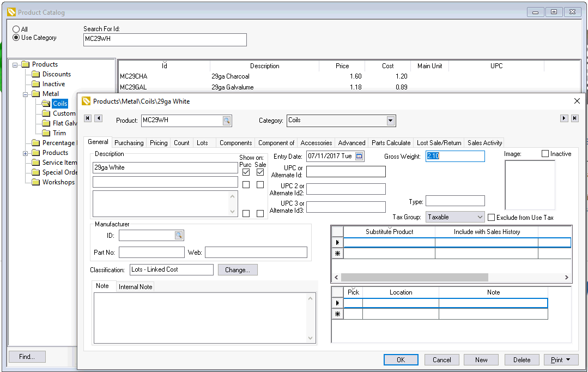This screenshot has width=588, height=372.
Task: Click the Change... classification button
Action: coord(238,270)
